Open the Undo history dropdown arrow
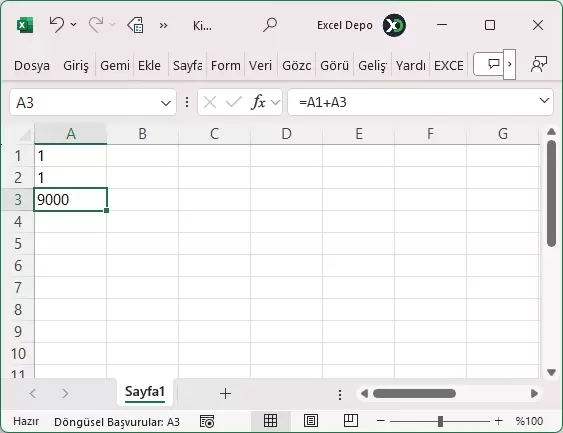563x433 pixels. coord(74,25)
